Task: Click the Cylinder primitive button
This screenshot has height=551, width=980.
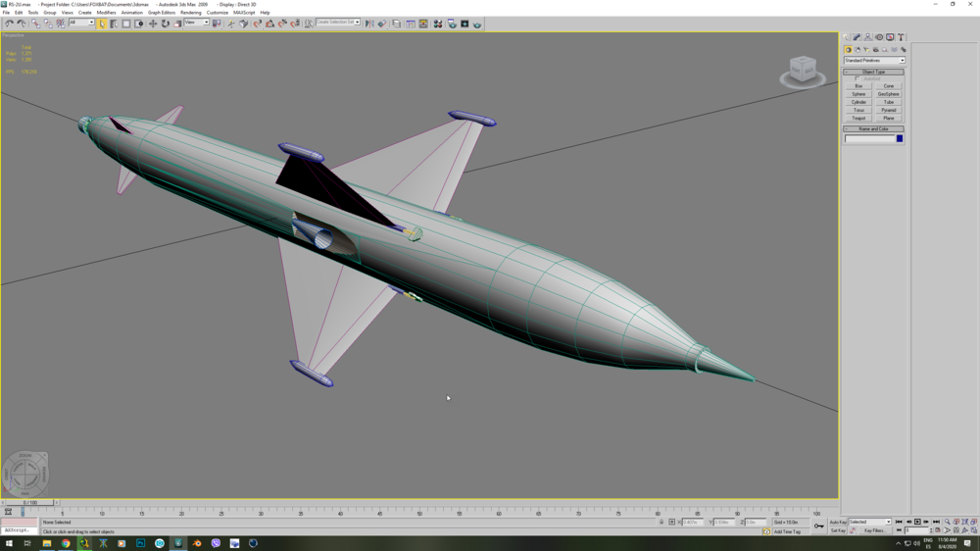Action: click(858, 102)
